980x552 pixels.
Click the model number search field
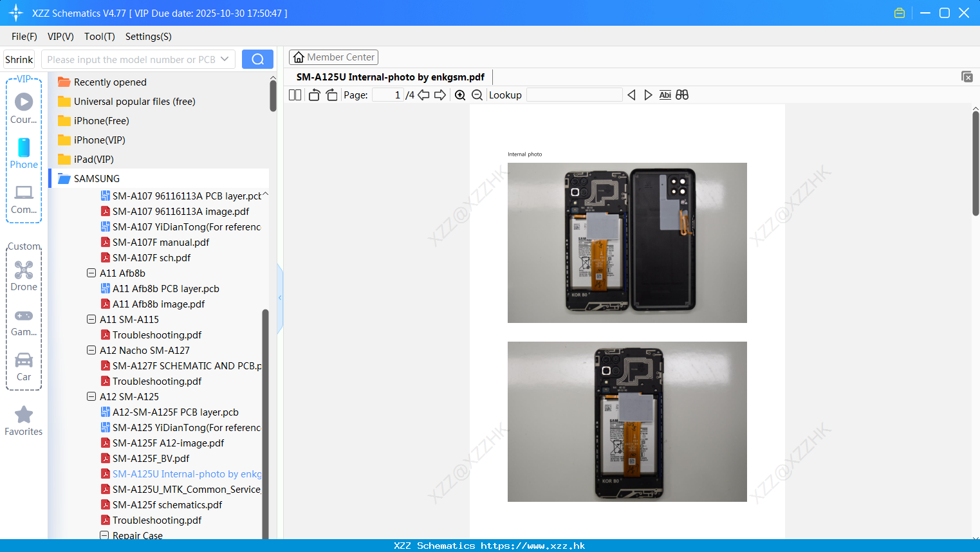coord(131,59)
